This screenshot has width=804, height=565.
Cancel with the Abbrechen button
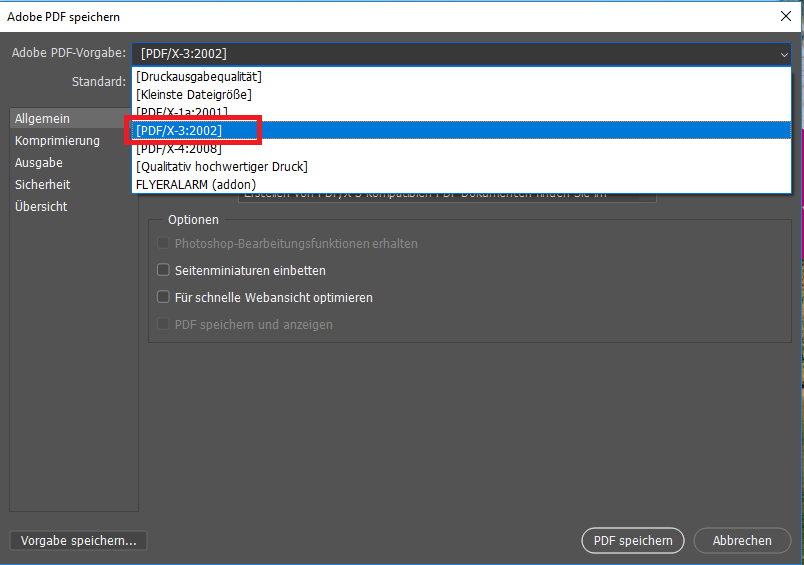point(742,541)
